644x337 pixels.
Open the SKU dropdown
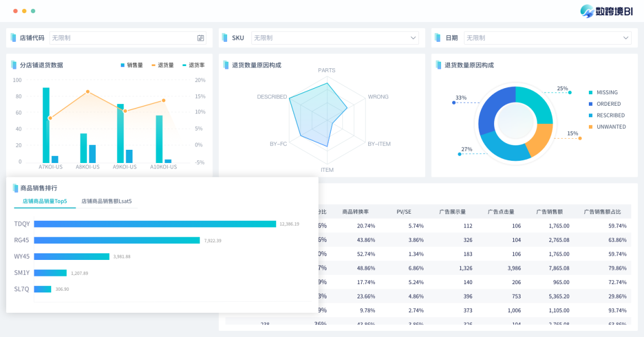point(413,38)
